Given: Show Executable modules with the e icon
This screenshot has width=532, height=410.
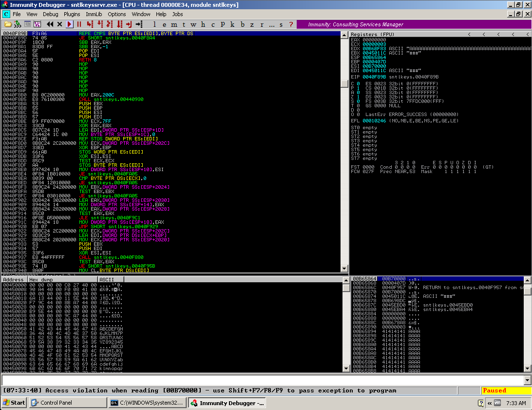Looking at the screenshot, I should 164,24.
